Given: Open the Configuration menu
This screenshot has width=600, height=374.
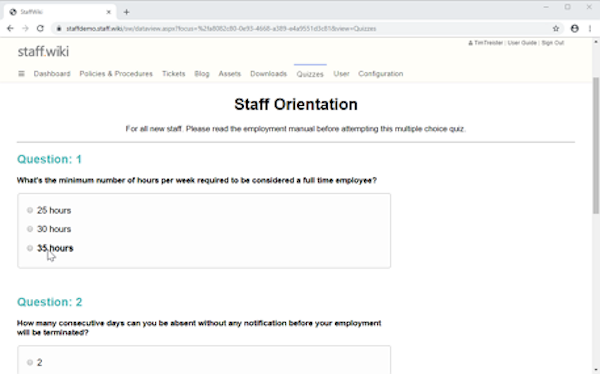Looking at the screenshot, I should coord(380,73).
